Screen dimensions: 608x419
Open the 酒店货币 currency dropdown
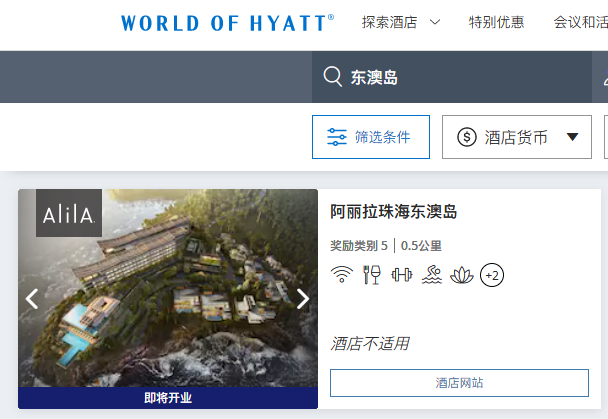pyautogui.click(x=516, y=137)
